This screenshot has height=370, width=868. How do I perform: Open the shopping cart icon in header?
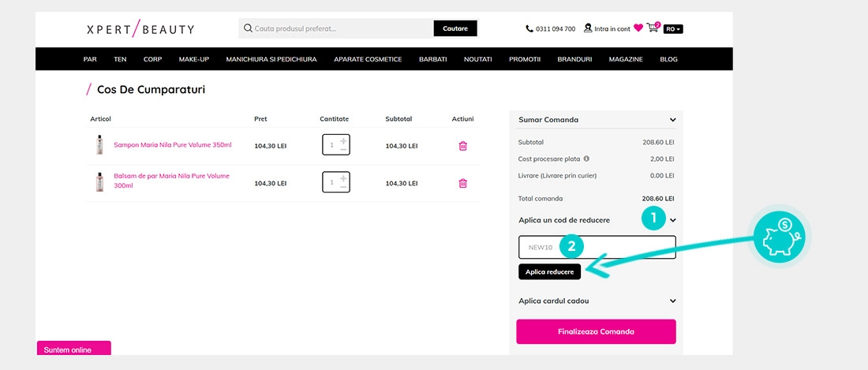pos(653,27)
